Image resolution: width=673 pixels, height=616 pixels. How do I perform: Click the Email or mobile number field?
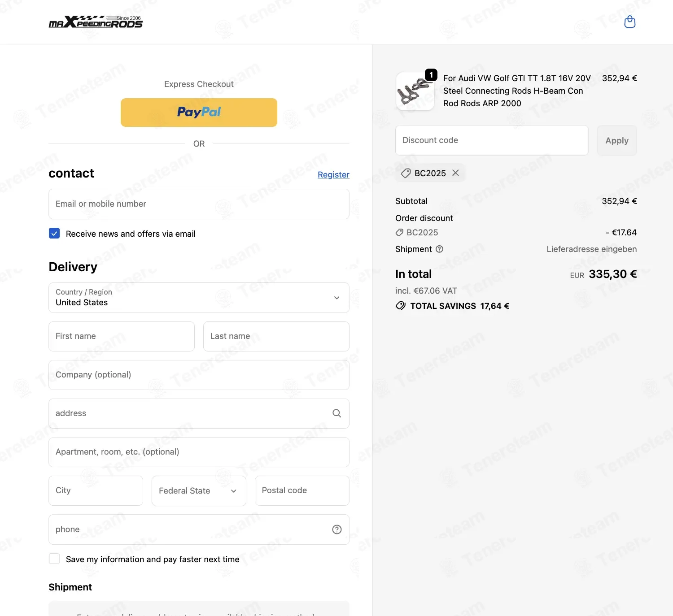click(199, 204)
